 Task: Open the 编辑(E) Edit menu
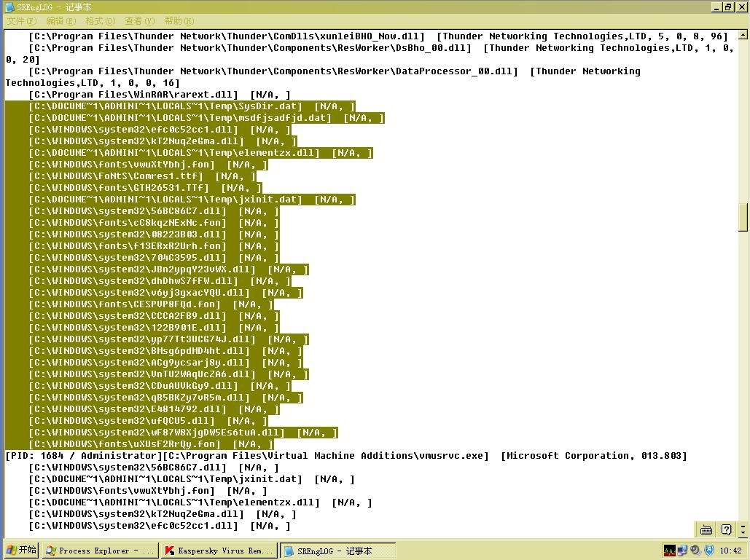[60, 21]
